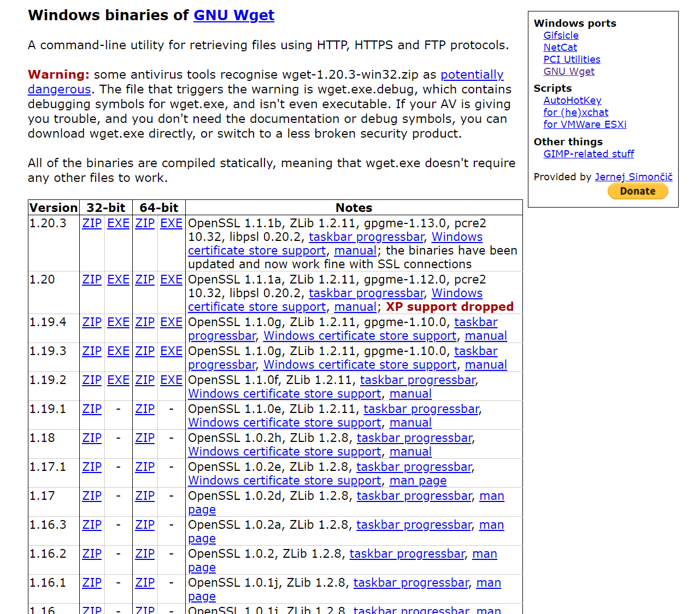Image resolution: width=700 pixels, height=614 pixels.
Task: Open the for VMWare ESXi link
Action: [x=585, y=124]
